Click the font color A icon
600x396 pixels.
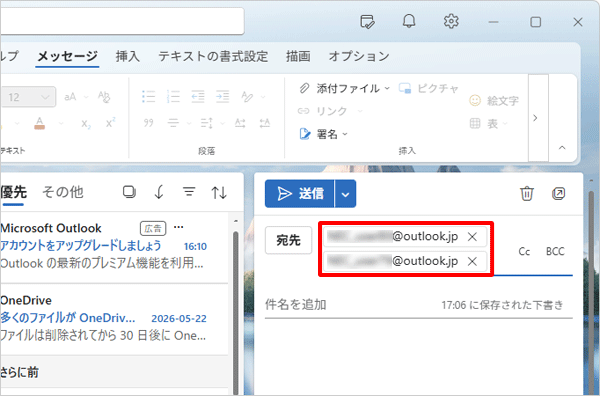pos(39,123)
